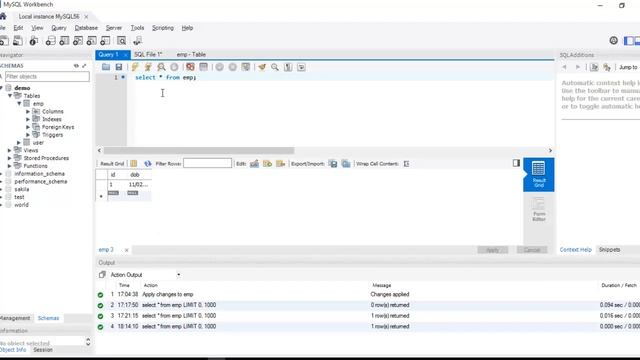Toggle the result side panel visibility

(x=516, y=163)
